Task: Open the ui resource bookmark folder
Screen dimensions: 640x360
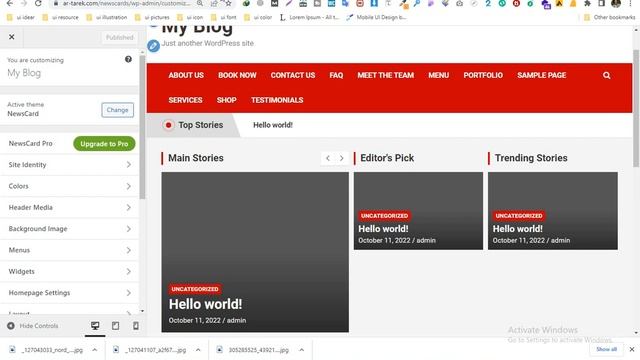Action: tap(60, 18)
